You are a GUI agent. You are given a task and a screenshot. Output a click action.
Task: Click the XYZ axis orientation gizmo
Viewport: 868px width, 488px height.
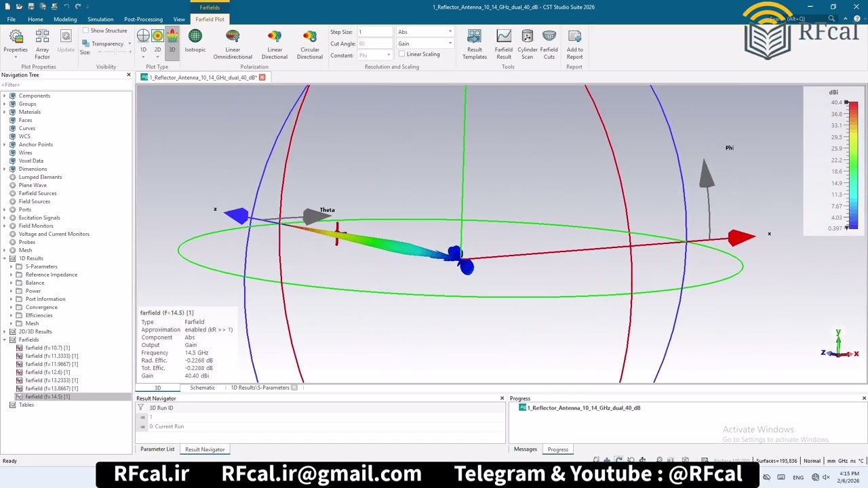pyautogui.click(x=840, y=345)
